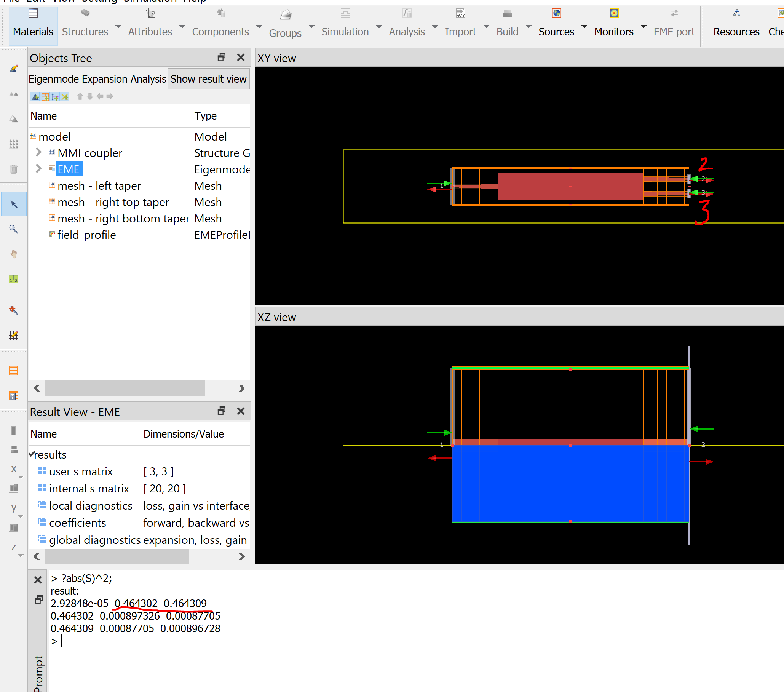The height and width of the screenshot is (692, 784).
Task: Toggle simulation regions filter in Objects Tree
Action: click(x=45, y=96)
